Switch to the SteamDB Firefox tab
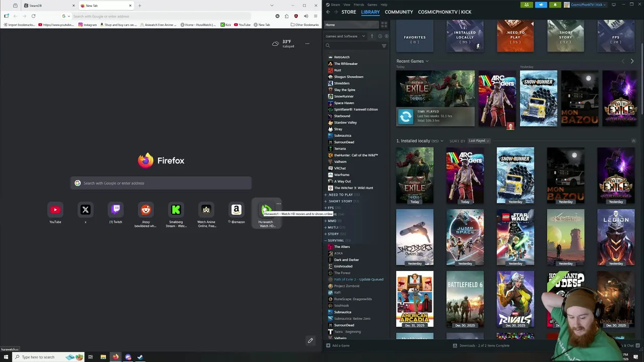 point(49,6)
